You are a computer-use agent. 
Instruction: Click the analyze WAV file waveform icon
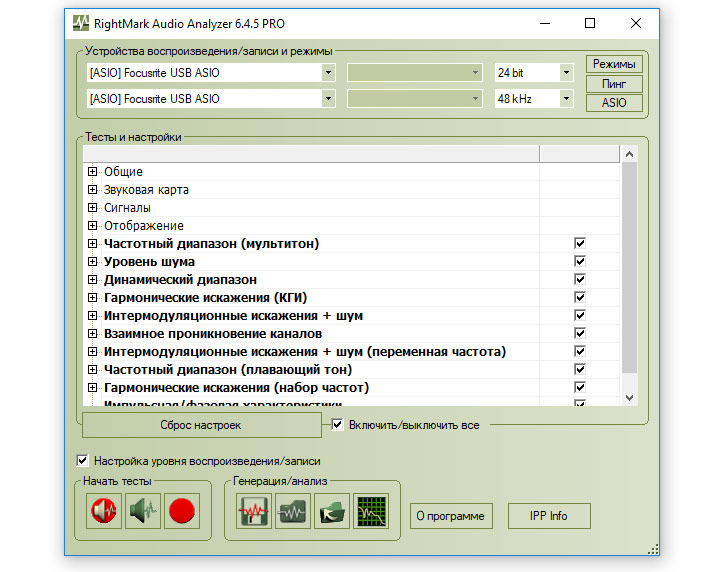pos(293,511)
